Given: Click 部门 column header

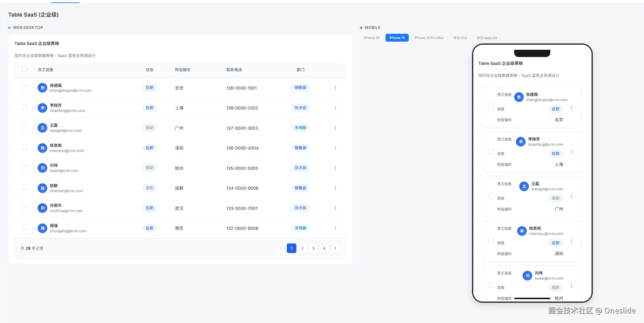Looking at the screenshot, I should click(x=300, y=70).
